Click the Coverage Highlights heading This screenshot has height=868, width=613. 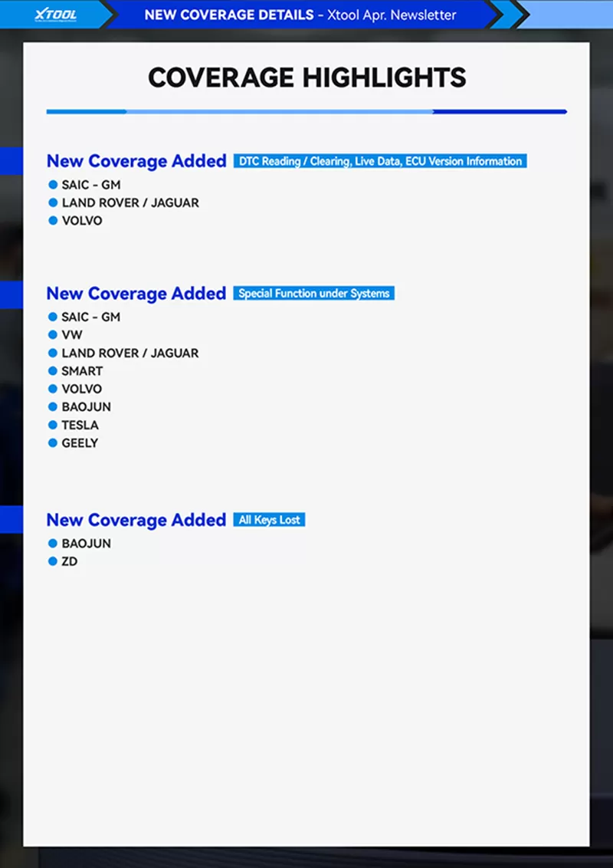click(x=306, y=77)
